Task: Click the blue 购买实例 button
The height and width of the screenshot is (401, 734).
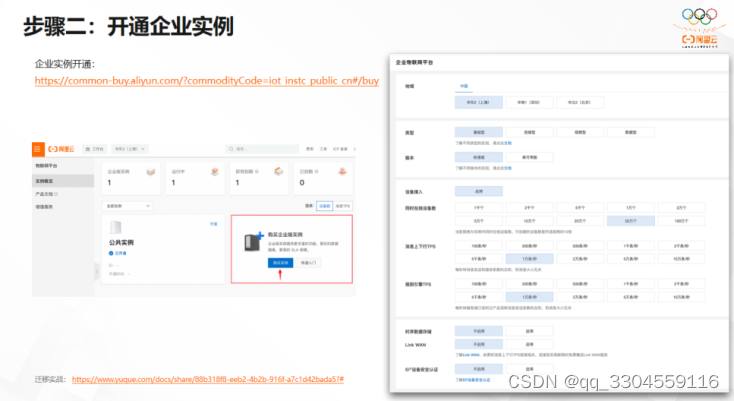Action: (280, 263)
